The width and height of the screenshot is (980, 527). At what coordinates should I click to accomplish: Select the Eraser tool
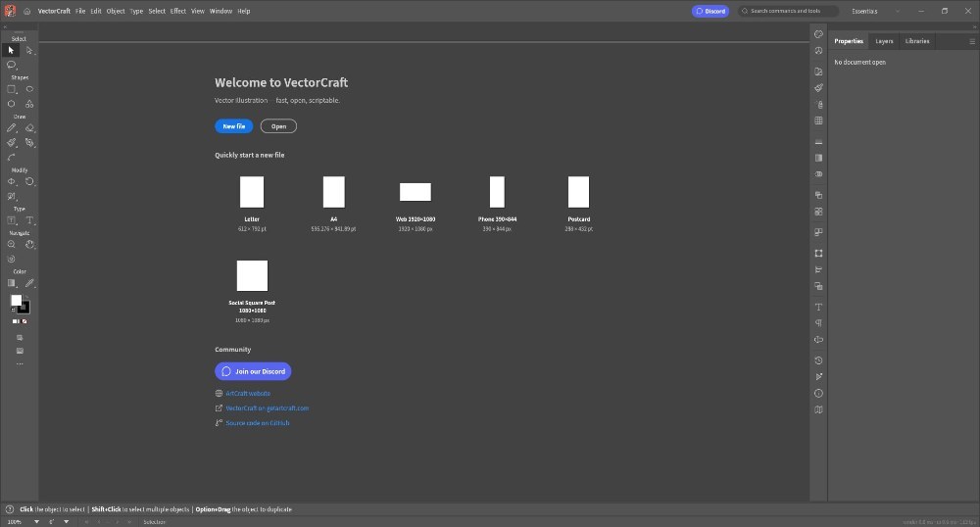pyautogui.click(x=29, y=128)
